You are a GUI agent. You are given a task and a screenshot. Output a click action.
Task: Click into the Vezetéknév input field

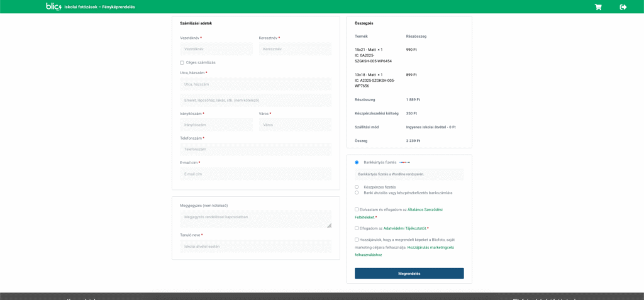216,49
